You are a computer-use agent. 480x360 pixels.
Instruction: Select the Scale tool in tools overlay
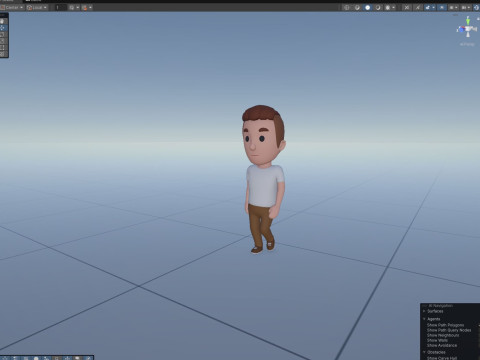click(x=3, y=41)
